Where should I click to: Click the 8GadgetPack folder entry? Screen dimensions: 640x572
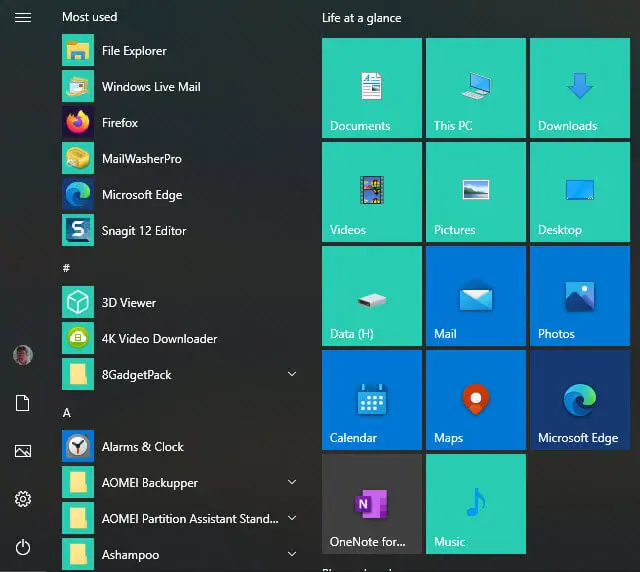pyautogui.click(x=181, y=374)
